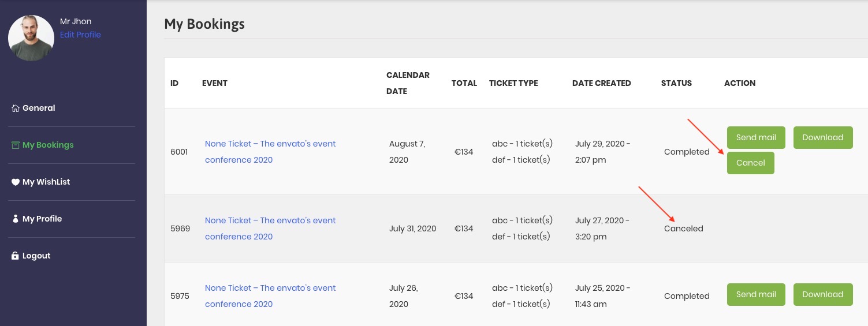Image resolution: width=868 pixels, height=326 pixels.
Task: Open event link for canceled booking 5969
Action: point(270,228)
